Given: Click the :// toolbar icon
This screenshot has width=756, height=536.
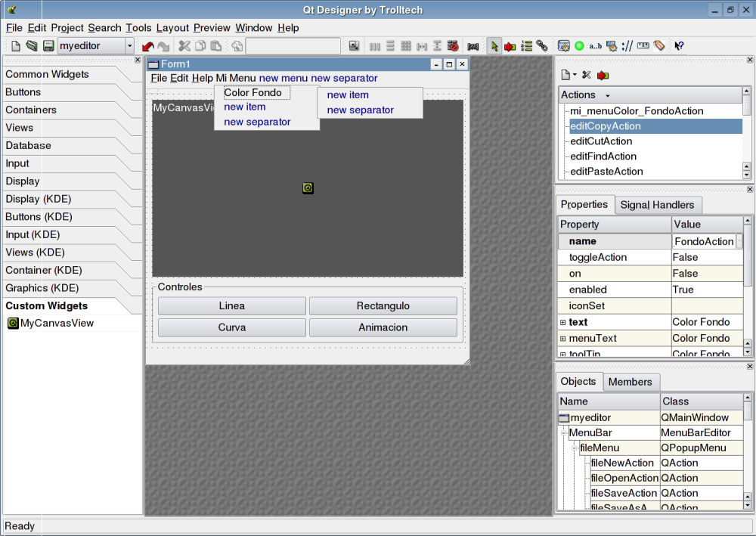Looking at the screenshot, I should 627,46.
